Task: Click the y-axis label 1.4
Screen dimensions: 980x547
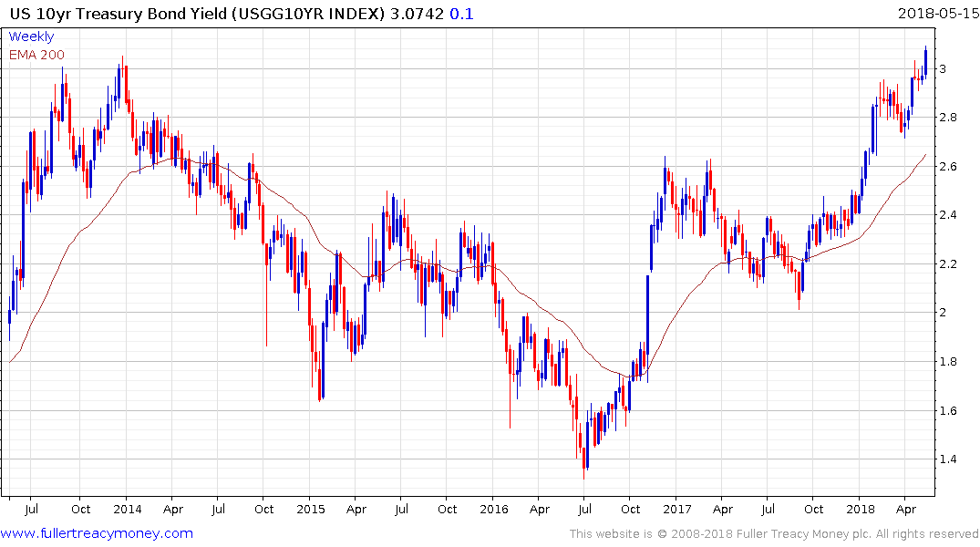Action: click(949, 459)
